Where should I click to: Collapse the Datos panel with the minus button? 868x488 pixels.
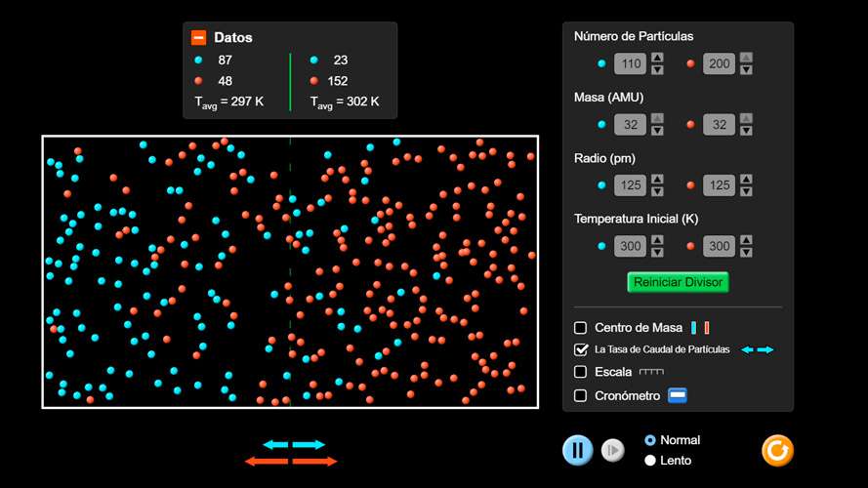pyautogui.click(x=198, y=37)
